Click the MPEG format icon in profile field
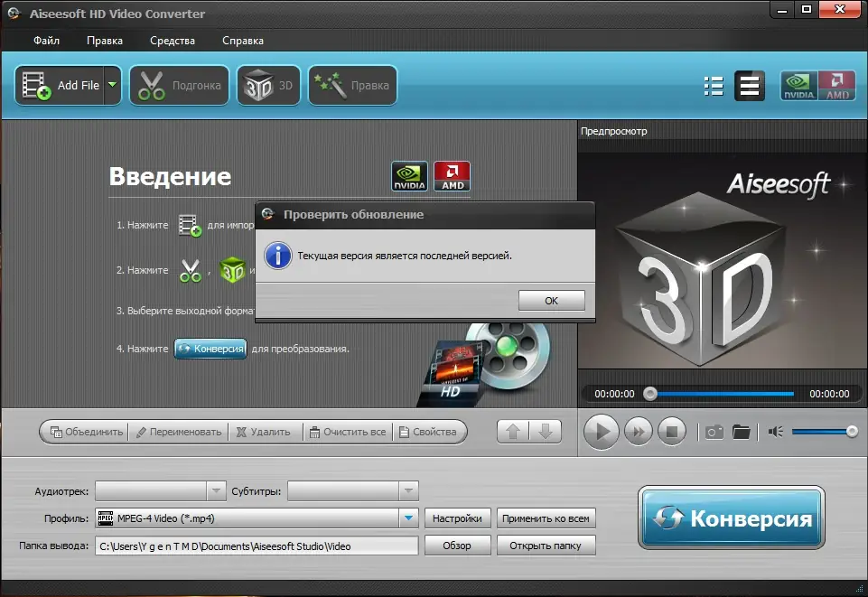The height and width of the screenshot is (597, 868). point(105,518)
